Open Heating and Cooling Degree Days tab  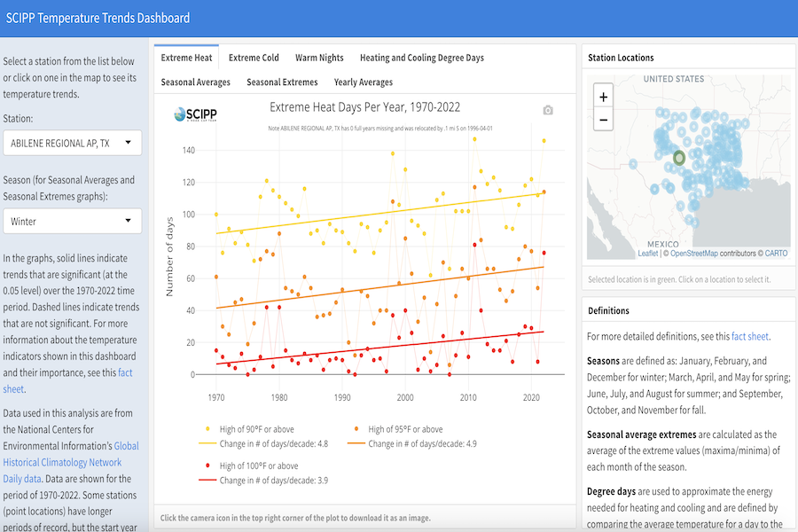(422, 58)
